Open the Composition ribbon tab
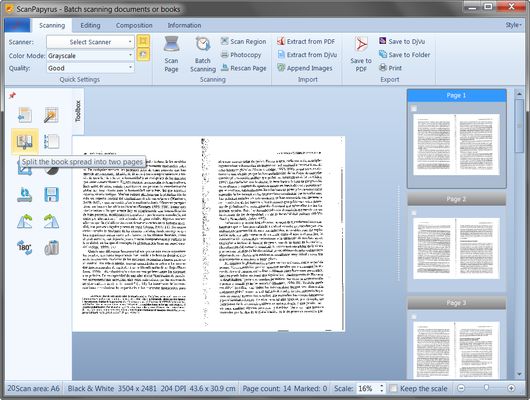530x400 pixels. coord(134,25)
